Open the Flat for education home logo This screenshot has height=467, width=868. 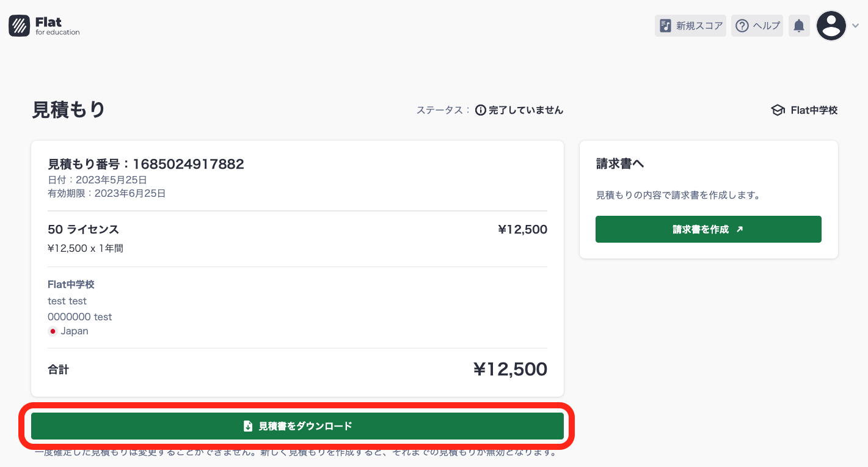[x=43, y=25]
